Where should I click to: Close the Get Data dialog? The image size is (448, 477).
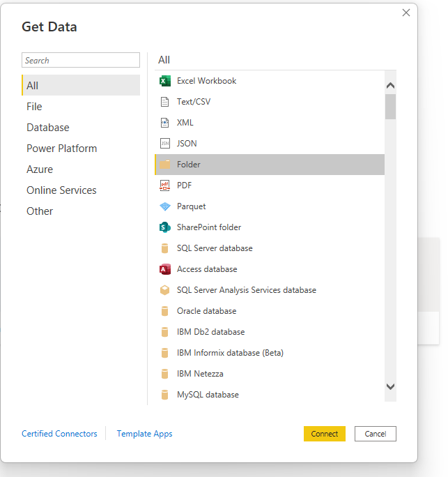406,13
